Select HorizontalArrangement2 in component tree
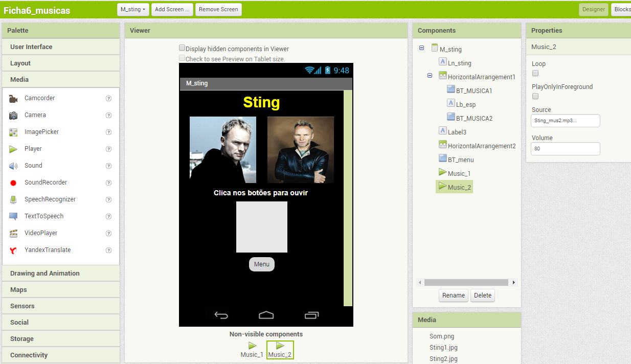 click(x=482, y=146)
